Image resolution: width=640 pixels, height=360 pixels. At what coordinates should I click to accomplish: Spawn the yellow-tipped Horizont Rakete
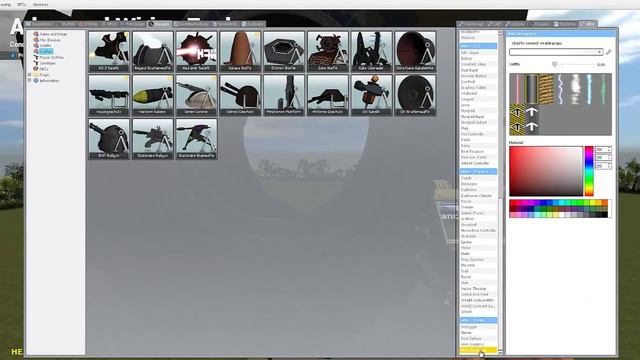click(153, 95)
